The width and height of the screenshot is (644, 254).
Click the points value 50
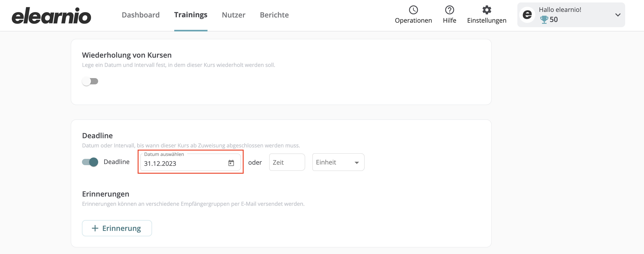pyautogui.click(x=554, y=20)
